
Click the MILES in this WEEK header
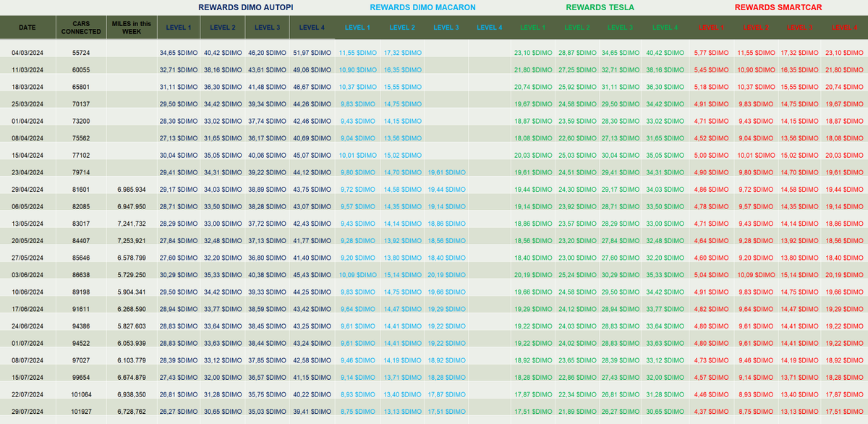132,27
